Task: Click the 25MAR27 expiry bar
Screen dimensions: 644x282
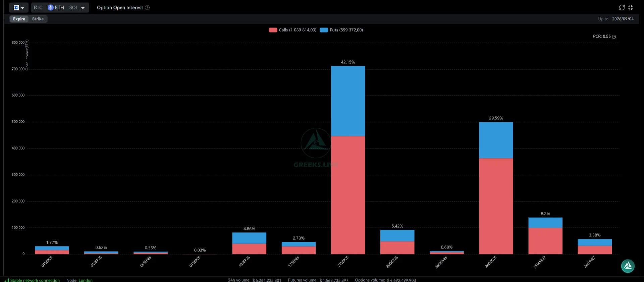Action: pos(545,236)
